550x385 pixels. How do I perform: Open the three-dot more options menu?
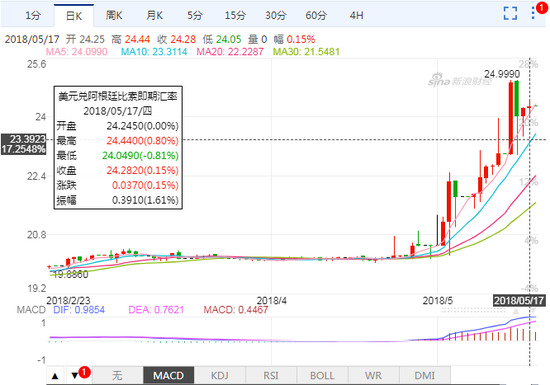(x=533, y=13)
